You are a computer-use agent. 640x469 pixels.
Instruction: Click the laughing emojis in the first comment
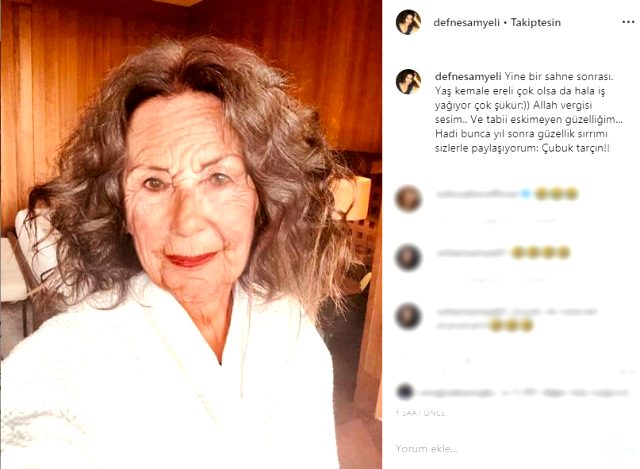click(557, 194)
